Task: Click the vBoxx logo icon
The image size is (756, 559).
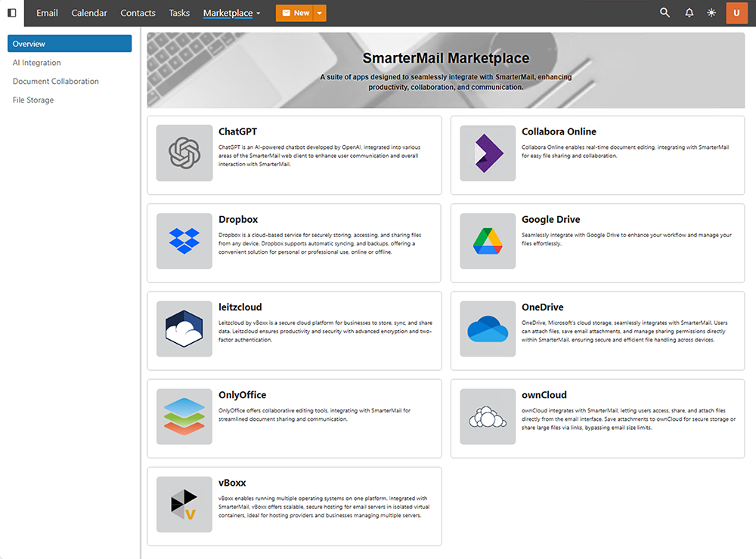Action: point(184,505)
